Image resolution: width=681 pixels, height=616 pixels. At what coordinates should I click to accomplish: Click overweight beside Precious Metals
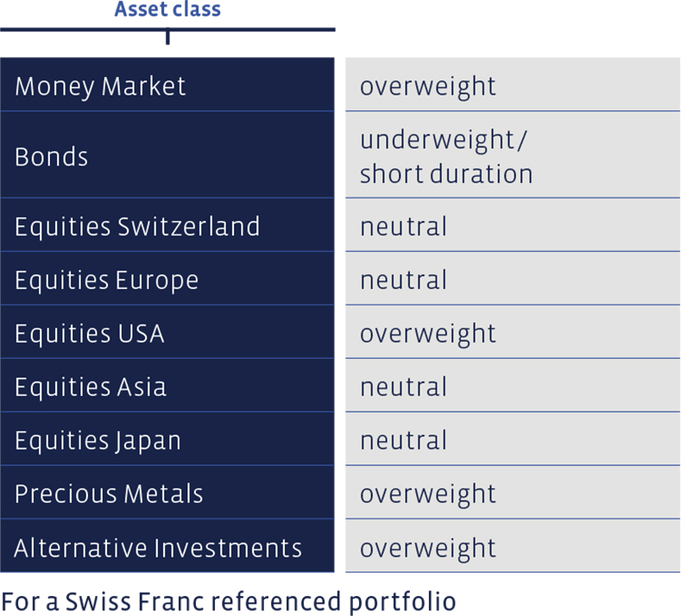point(428,494)
